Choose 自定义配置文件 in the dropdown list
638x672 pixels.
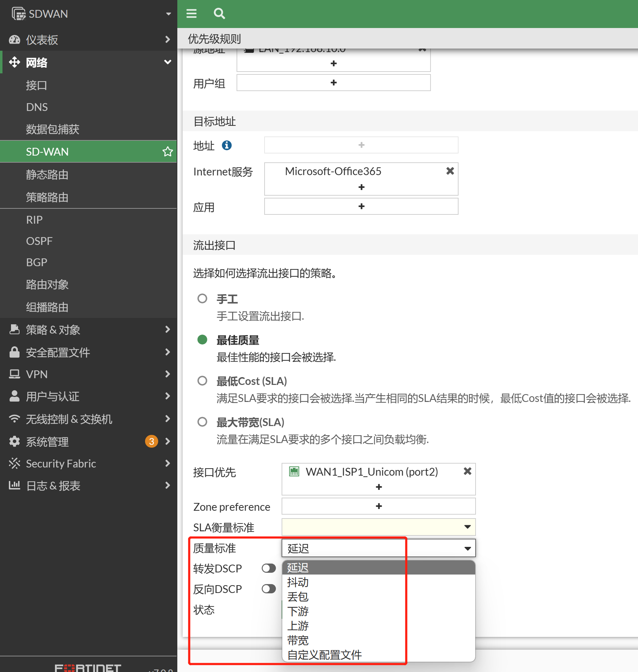(378, 655)
